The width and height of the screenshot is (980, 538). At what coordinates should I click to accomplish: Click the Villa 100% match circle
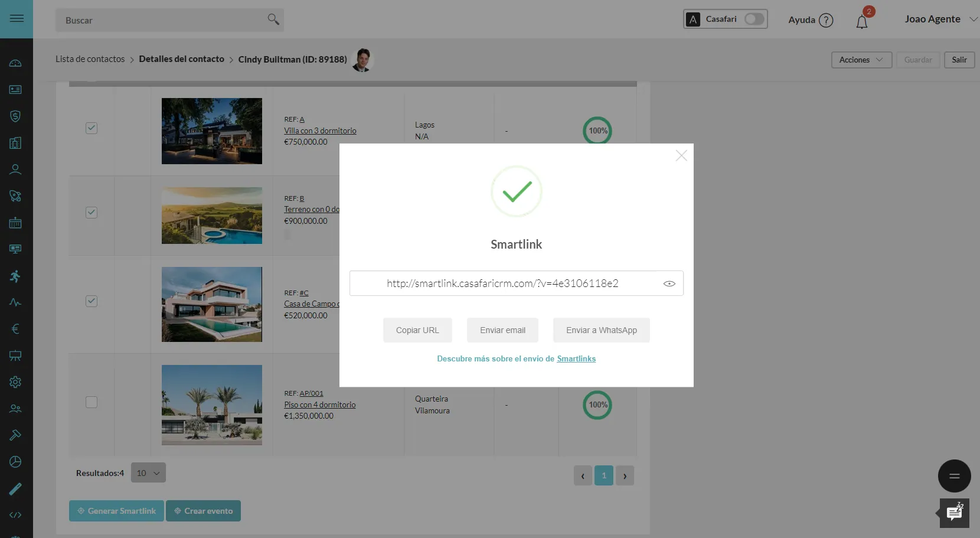tap(597, 131)
